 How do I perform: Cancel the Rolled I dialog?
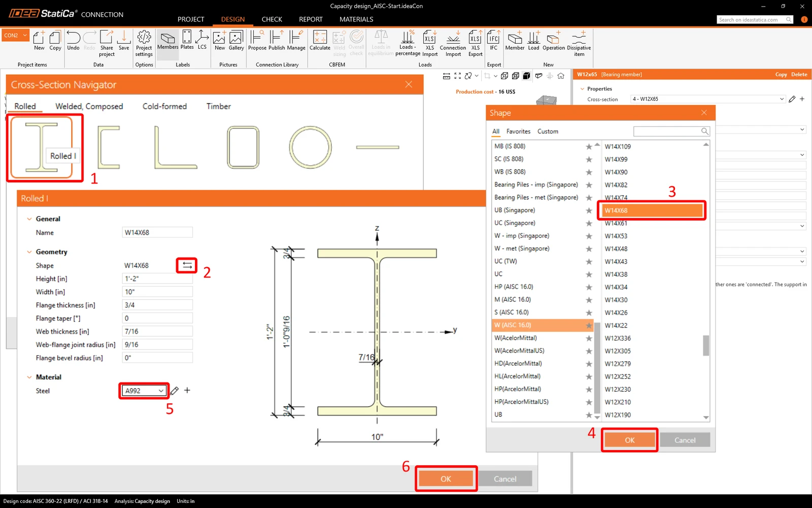point(505,479)
